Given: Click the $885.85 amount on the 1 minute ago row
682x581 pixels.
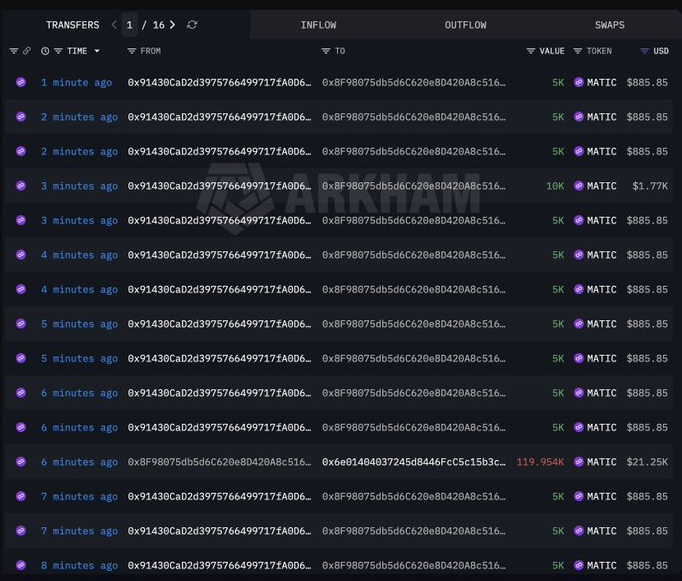Looking at the screenshot, I should 647,83.
